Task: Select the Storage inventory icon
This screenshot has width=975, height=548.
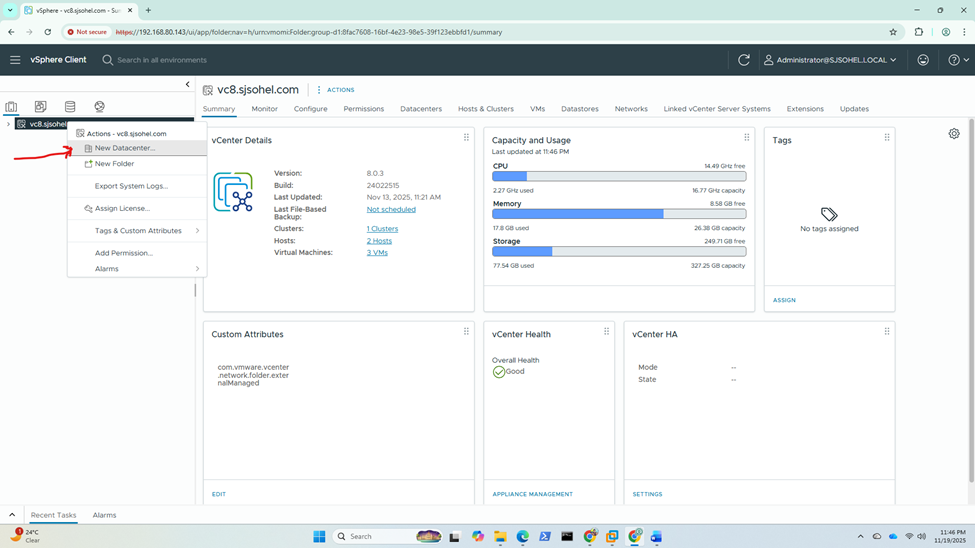Action: point(70,106)
